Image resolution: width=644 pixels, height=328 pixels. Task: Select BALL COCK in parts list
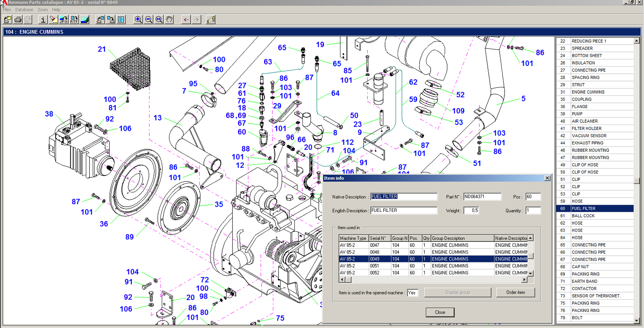point(583,216)
